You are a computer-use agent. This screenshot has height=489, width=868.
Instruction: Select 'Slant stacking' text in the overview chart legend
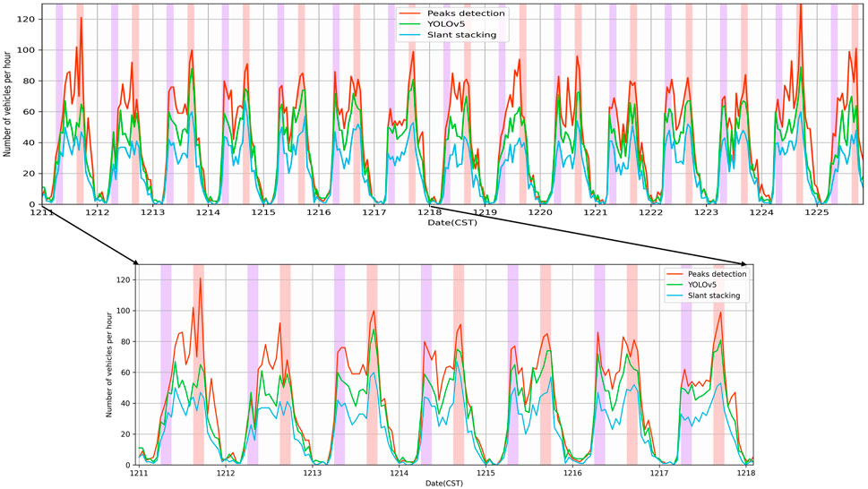(x=461, y=34)
